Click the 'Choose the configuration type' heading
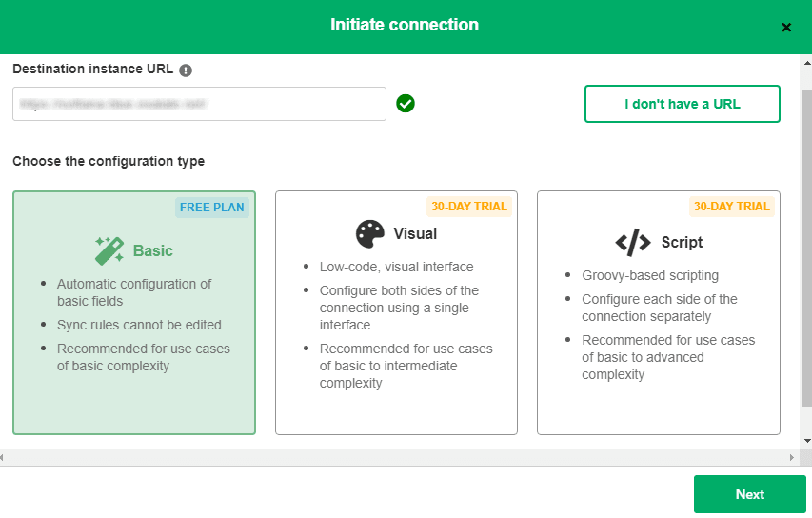 point(109,162)
